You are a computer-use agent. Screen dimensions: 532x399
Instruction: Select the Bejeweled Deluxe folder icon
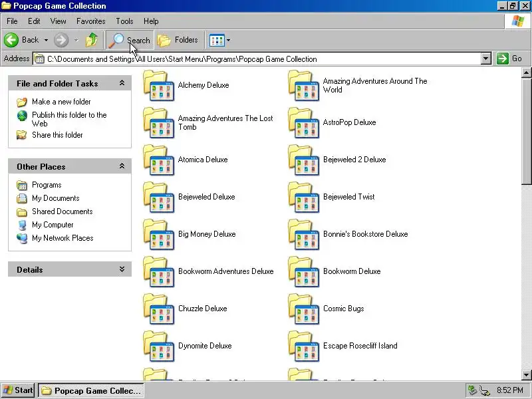click(158, 198)
